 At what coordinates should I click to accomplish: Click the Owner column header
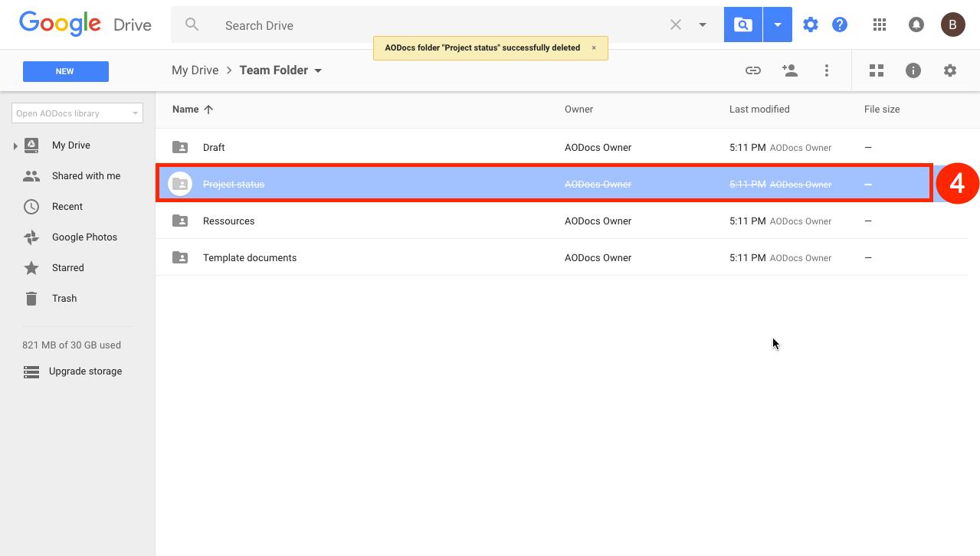[x=579, y=110]
